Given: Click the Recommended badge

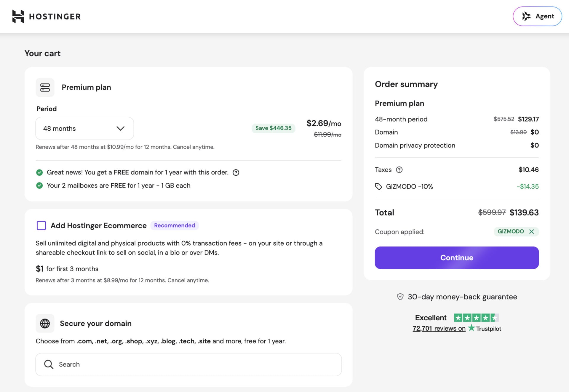Looking at the screenshot, I should [175, 225].
